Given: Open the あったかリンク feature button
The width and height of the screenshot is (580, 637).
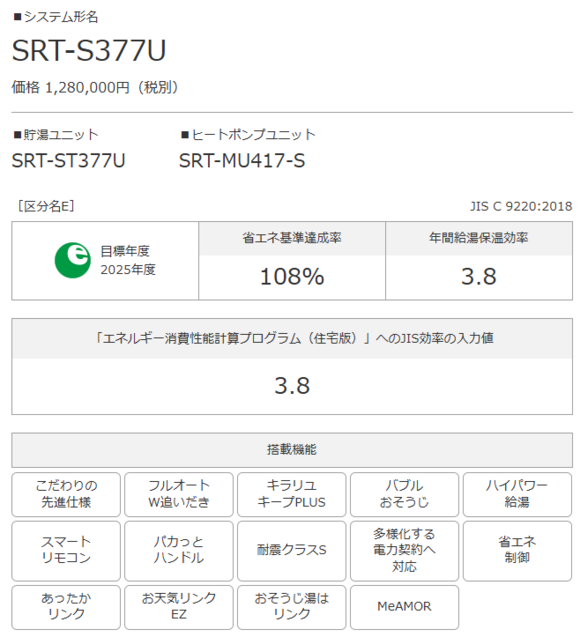Looking at the screenshot, I should (66, 607).
